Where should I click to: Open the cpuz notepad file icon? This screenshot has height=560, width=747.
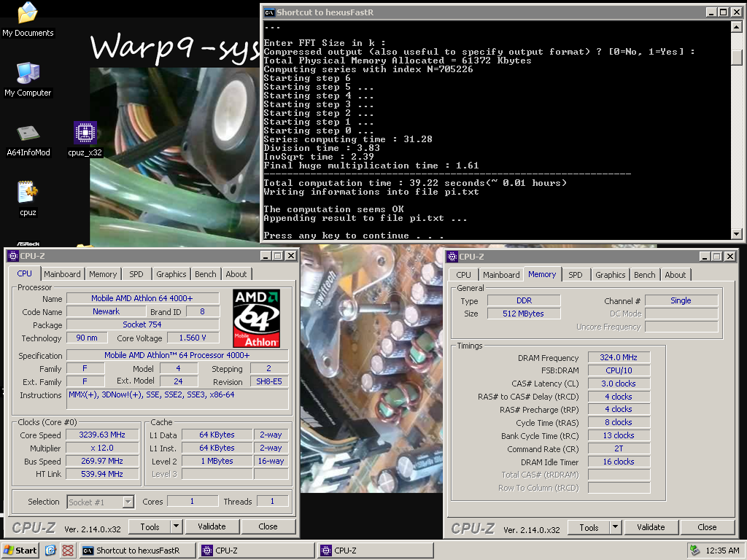[28, 199]
